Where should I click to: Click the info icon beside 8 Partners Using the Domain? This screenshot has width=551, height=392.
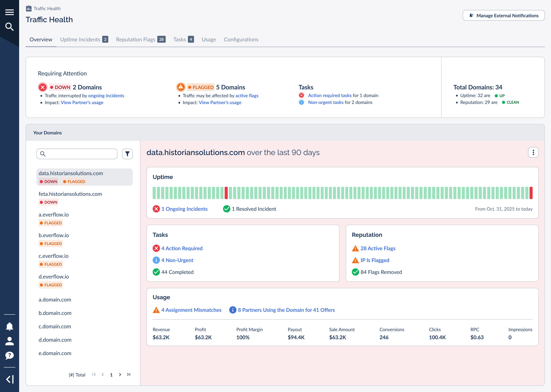point(233,310)
